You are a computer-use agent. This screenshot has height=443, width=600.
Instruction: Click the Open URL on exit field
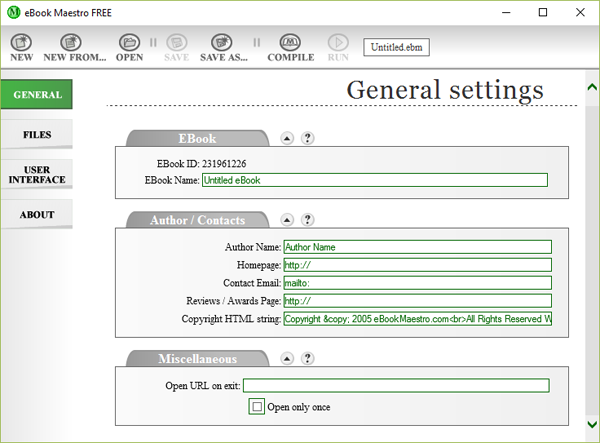pyautogui.click(x=396, y=385)
